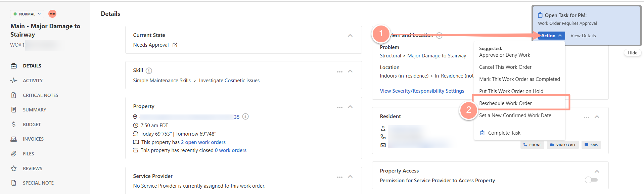Open the Action dropdown button
Image resolution: width=644 pixels, height=194 pixels.
pos(551,36)
